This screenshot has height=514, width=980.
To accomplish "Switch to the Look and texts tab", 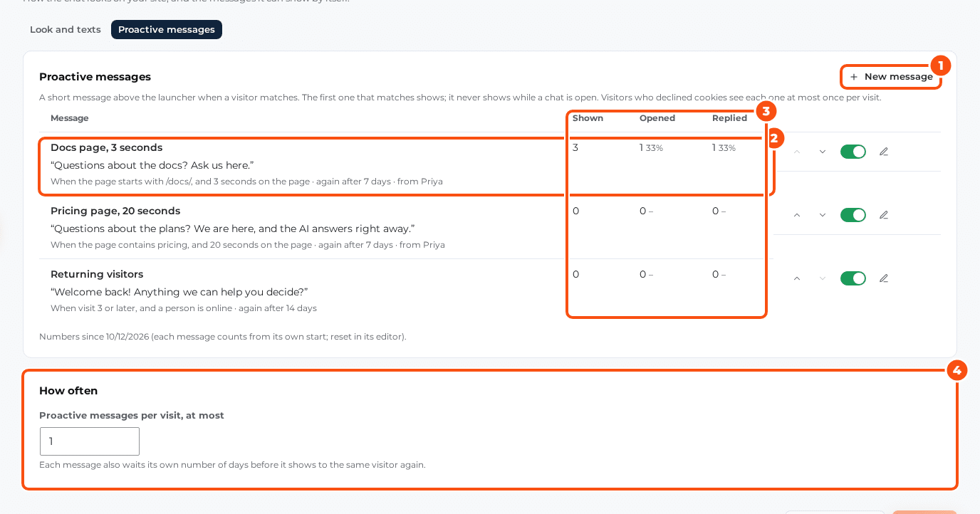I will 66,30.
